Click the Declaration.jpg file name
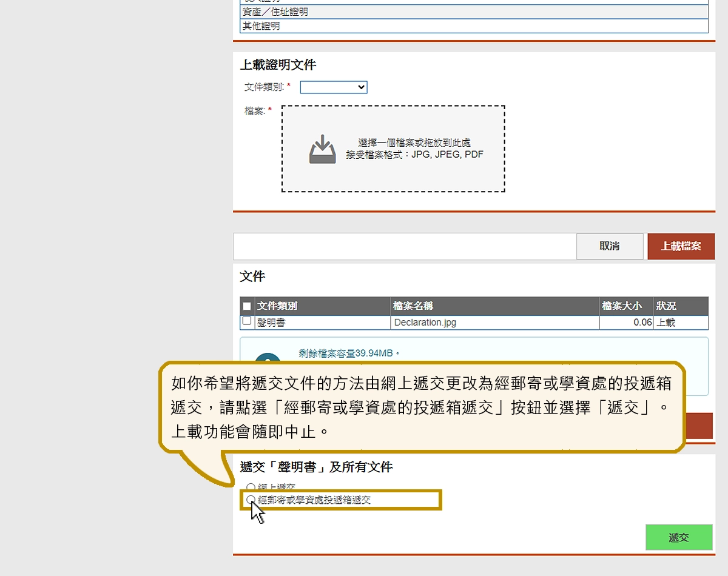The height and width of the screenshot is (576, 728). [425, 323]
